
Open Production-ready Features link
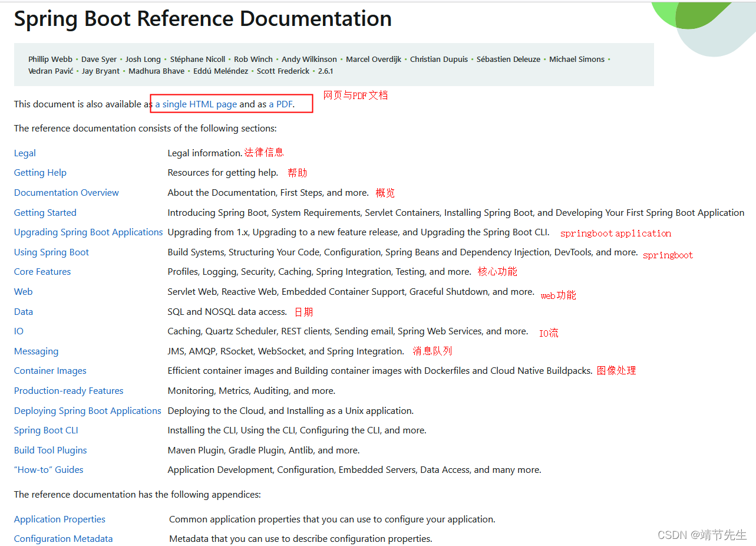69,391
